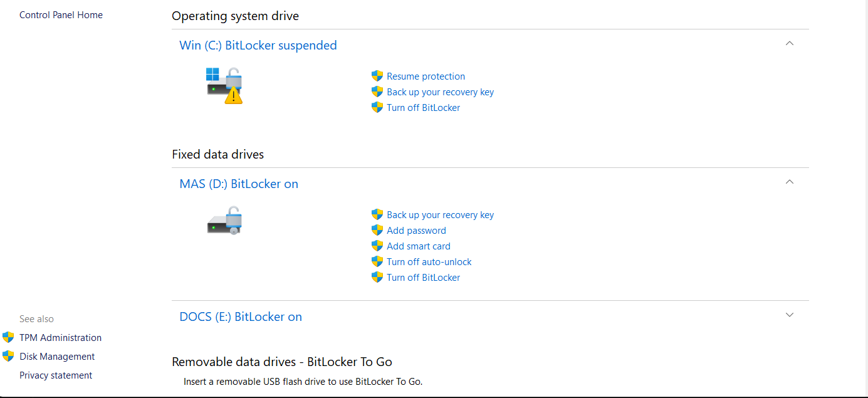
Task: Click shield icon beside Add password
Action: click(x=377, y=230)
